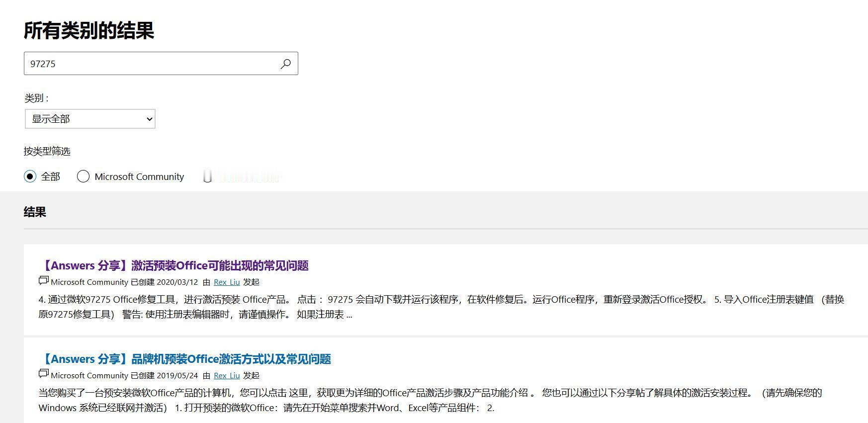This screenshot has width=868, height=423.
Task: Click the magnifier search icon
Action: (x=286, y=64)
